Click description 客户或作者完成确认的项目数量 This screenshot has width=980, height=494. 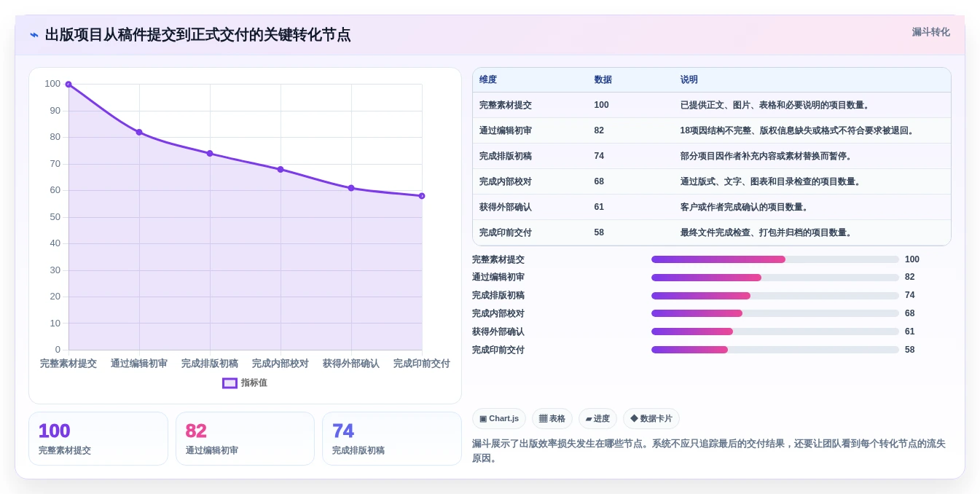click(x=745, y=207)
